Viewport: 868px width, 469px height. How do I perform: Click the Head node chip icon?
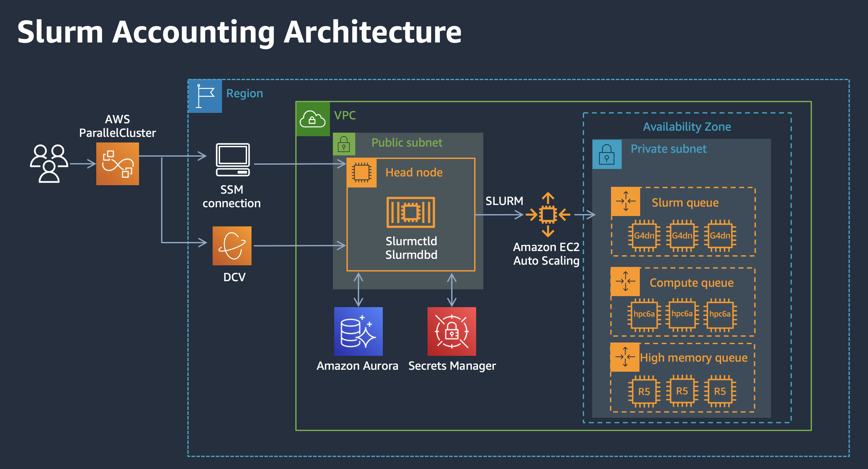(x=361, y=173)
